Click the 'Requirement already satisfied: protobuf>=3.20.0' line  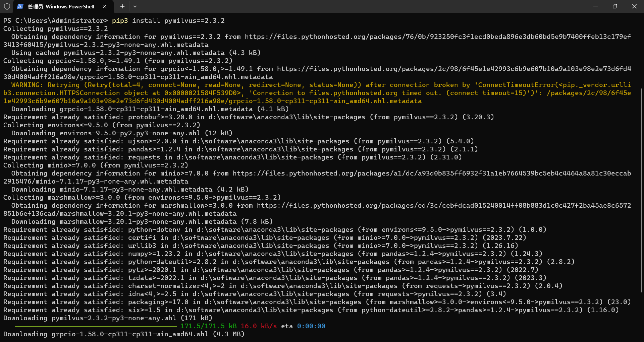point(249,117)
